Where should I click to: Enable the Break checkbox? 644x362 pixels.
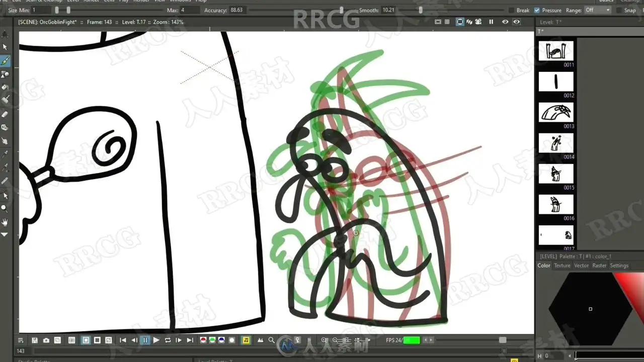tap(511, 10)
